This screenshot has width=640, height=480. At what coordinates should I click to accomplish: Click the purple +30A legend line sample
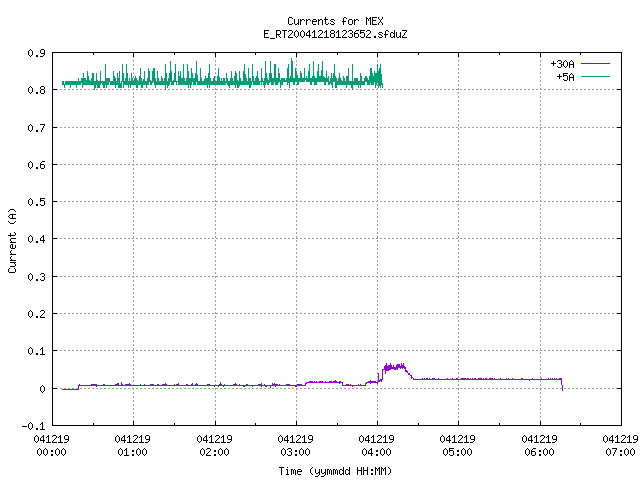coord(595,64)
